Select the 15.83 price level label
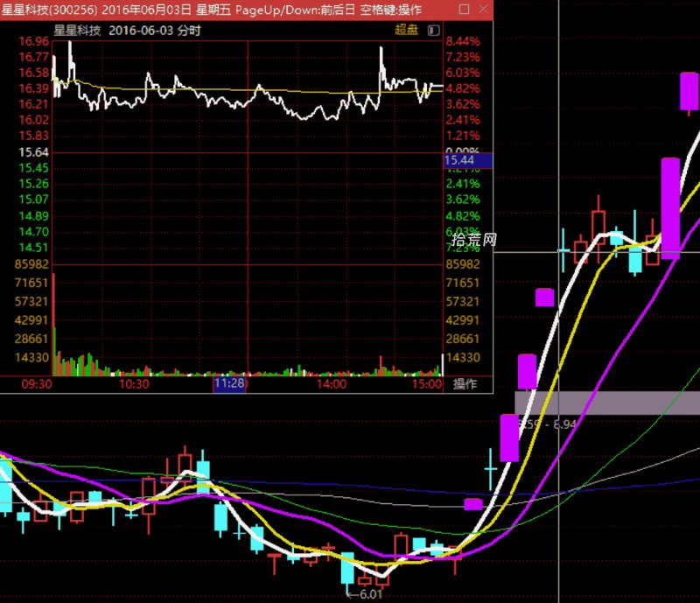The height and width of the screenshot is (603, 700). [x=33, y=136]
